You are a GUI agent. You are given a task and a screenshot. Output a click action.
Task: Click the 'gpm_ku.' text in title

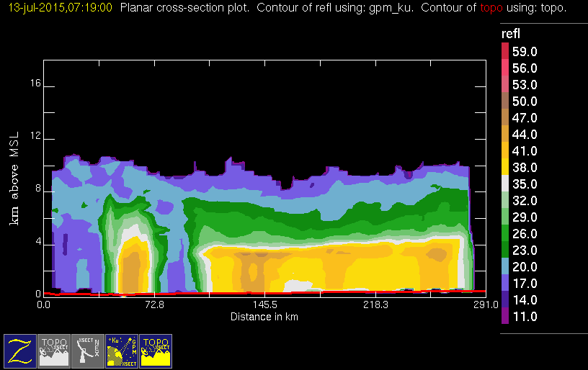point(391,8)
